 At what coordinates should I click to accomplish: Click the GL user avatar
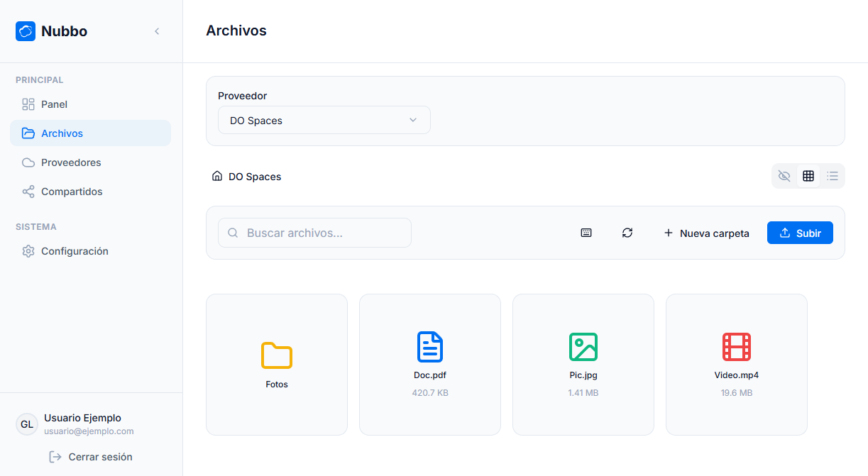[x=27, y=424]
